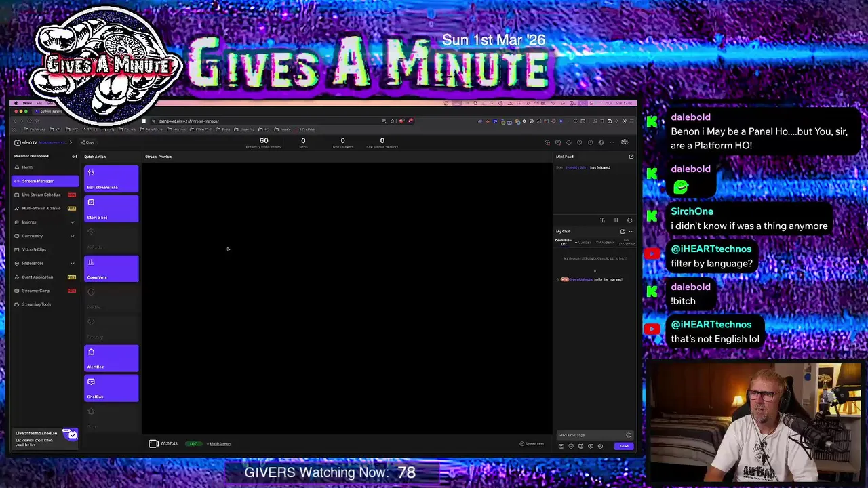
Task: Clear the Mini-Feed with the trash icon
Action: click(x=602, y=220)
